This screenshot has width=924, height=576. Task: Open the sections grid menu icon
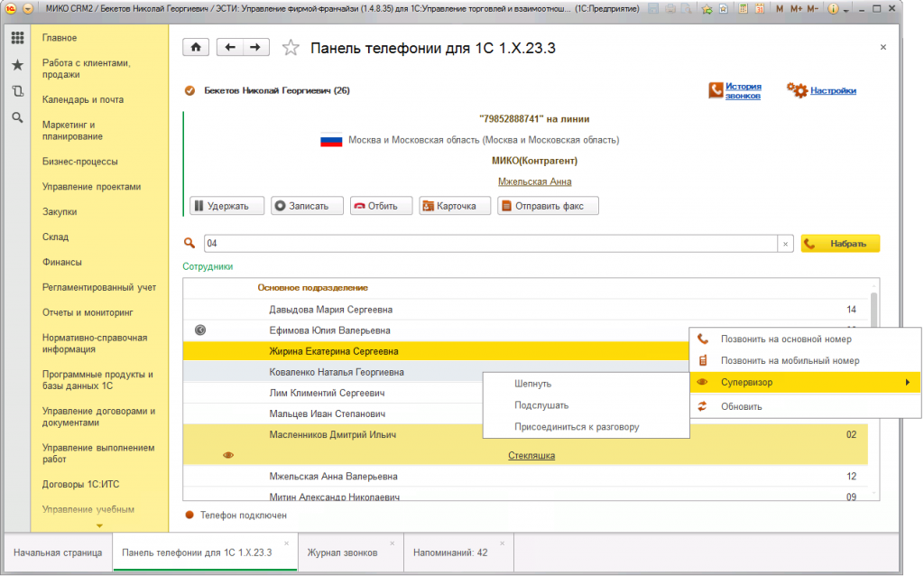(17, 39)
